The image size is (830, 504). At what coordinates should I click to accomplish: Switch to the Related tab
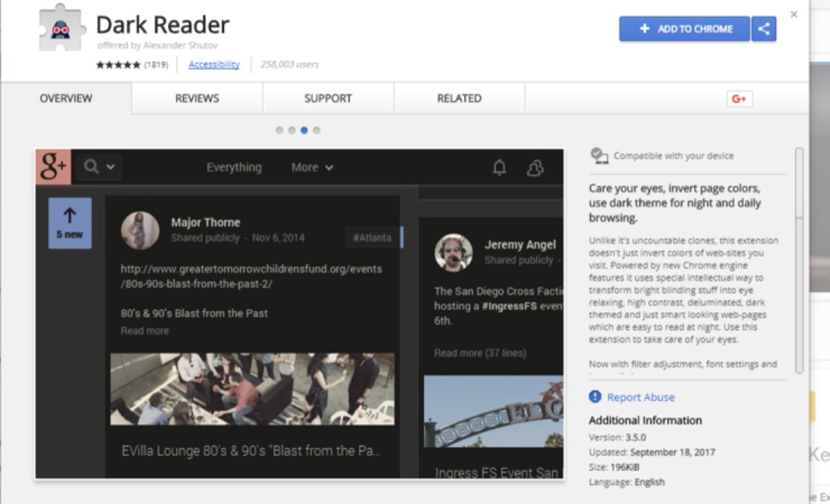459,98
